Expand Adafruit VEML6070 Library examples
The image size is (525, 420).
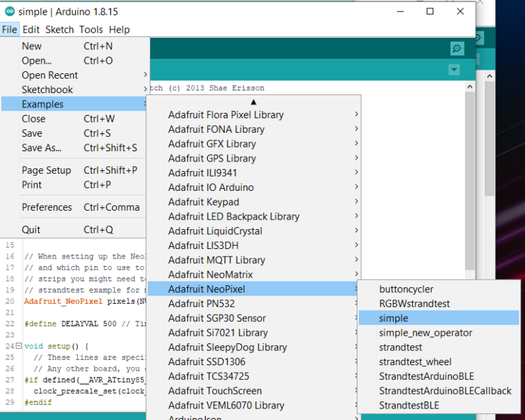(254, 405)
